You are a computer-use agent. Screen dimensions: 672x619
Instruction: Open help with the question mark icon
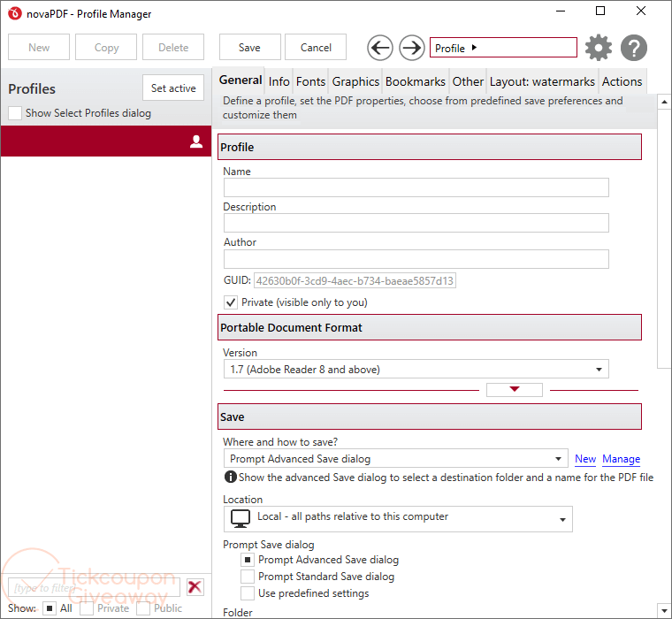point(634,48)
